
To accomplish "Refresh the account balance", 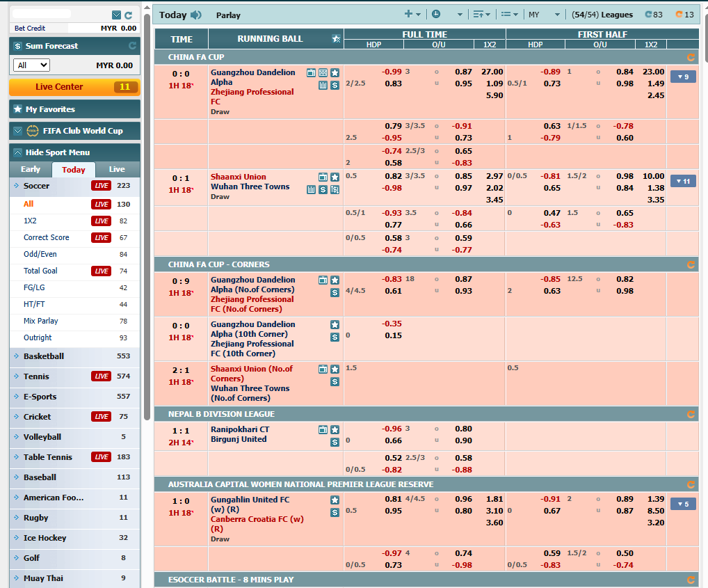I will tap(128, 15).
